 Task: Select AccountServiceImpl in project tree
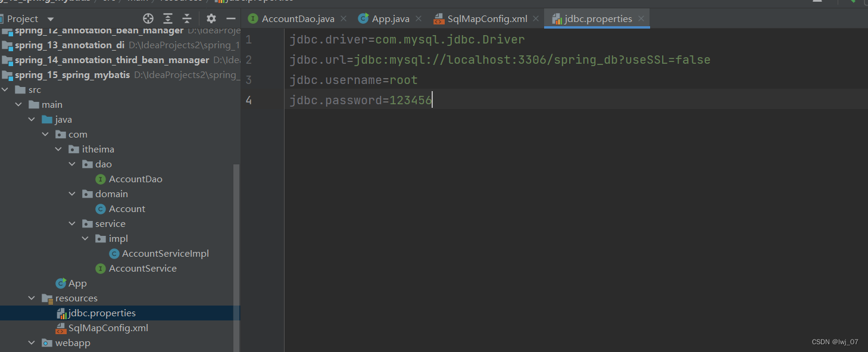[x=166, y=254]
